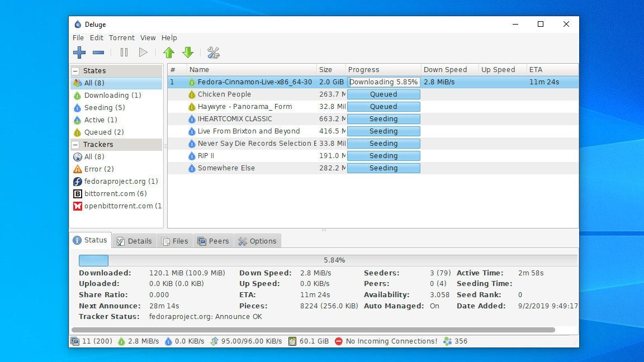This screenshot has height=362, width=644.
Task: Switch to the Options tab
Action: pyautogui.click(x=258, y=241)
